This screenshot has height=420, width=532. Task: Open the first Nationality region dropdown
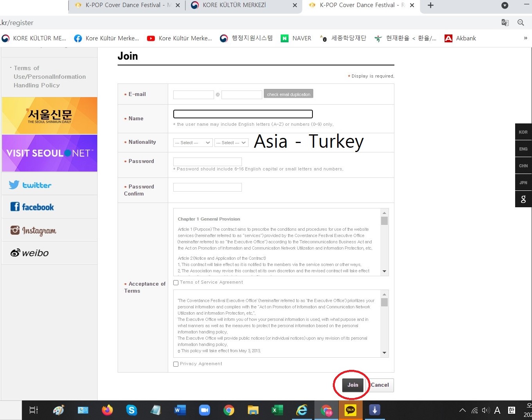tap(193, 143)
